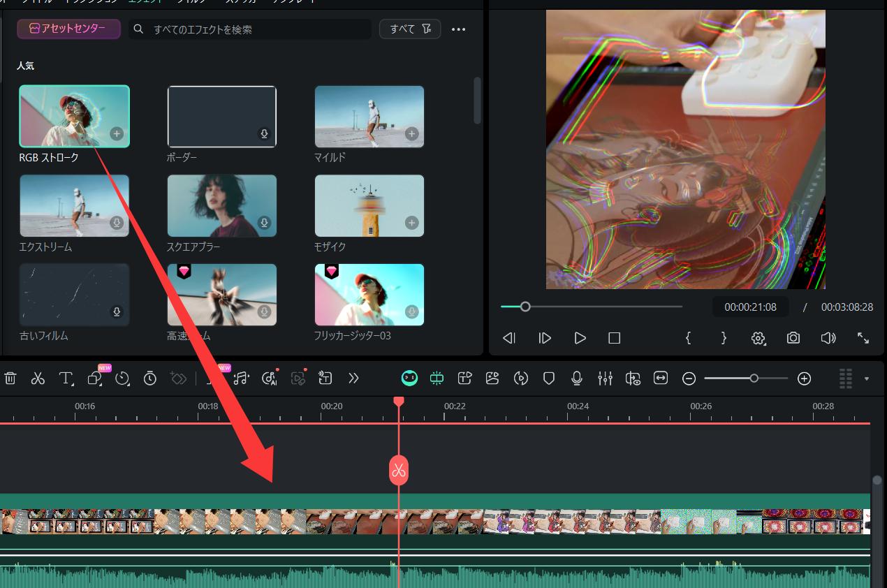Image resolution: width=887 pixels, height=588 pixels.
Task: Open the audio mixer icon
Action: pos(605,378)
